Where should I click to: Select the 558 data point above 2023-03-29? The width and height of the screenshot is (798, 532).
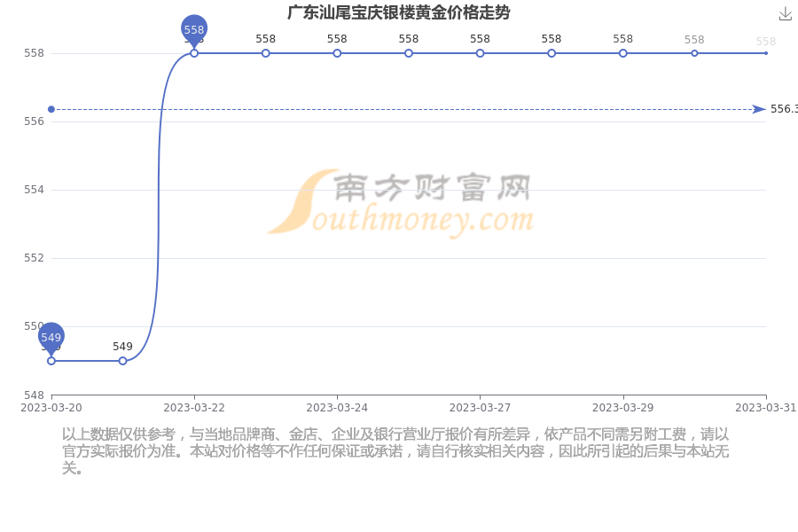[623, 53]
